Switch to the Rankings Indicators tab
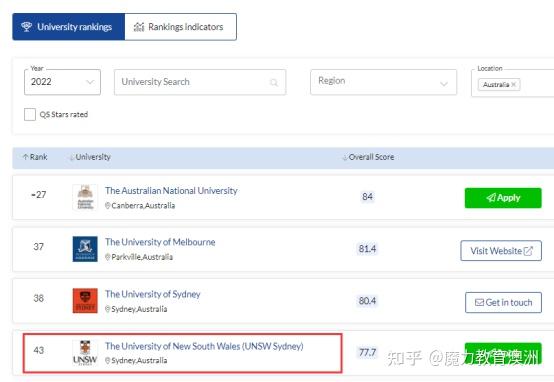554x382 pixels. [181, 27]
